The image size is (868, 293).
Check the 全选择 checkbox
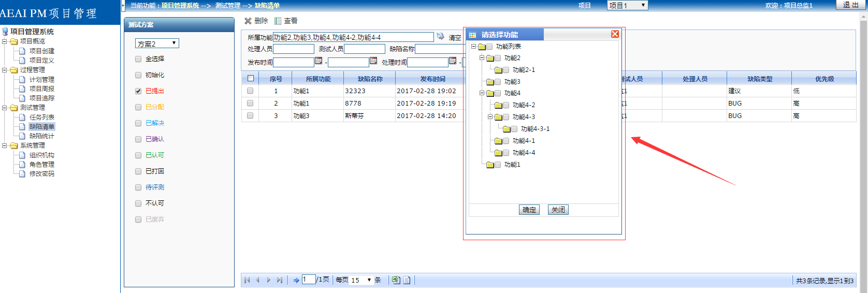pyautogui.click(x=138, y=59)
